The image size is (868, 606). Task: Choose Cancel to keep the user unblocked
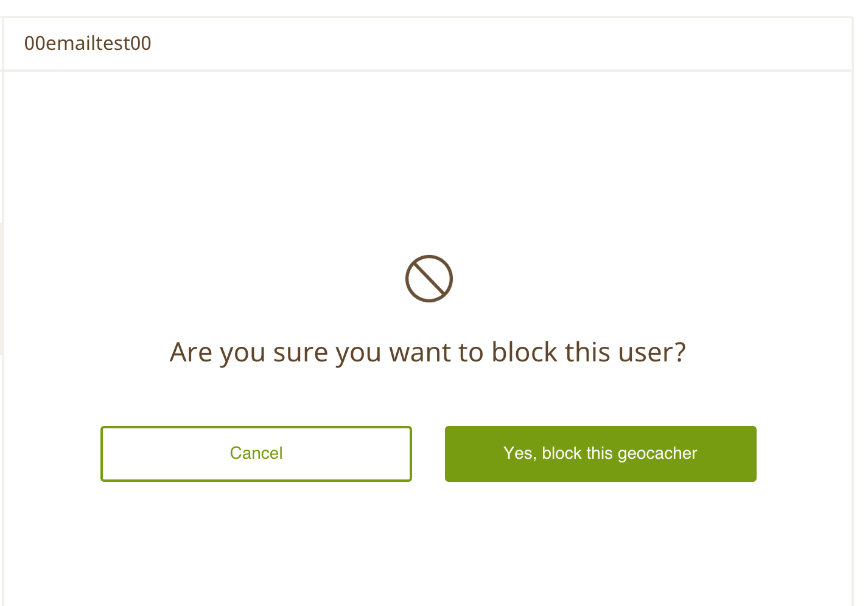point(256,454)
